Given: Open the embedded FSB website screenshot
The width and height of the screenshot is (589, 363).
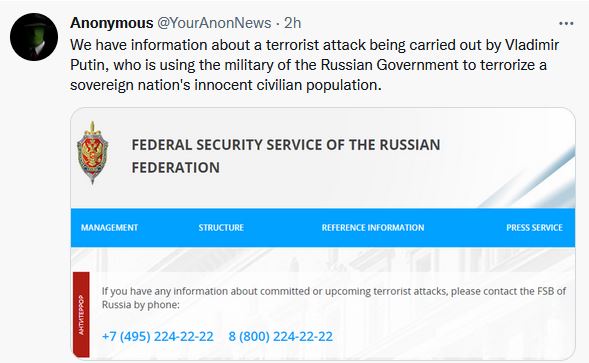Looking at the screenshot, I should (x=323, y=234).
